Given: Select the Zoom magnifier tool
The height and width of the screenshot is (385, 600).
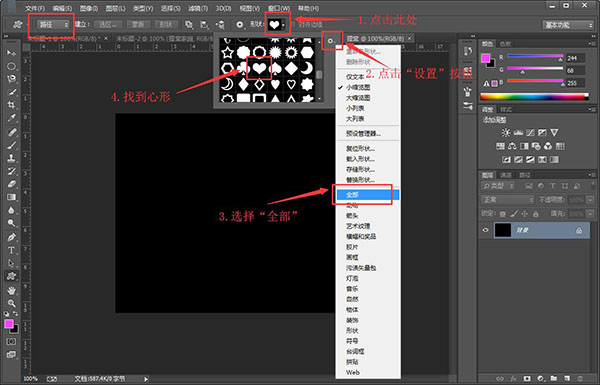Looking at the screenshot, I should click(x=11, y=303).
